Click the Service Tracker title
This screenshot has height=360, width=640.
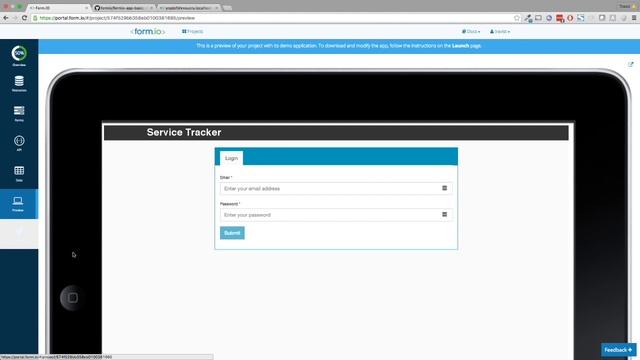pos(184,132)
